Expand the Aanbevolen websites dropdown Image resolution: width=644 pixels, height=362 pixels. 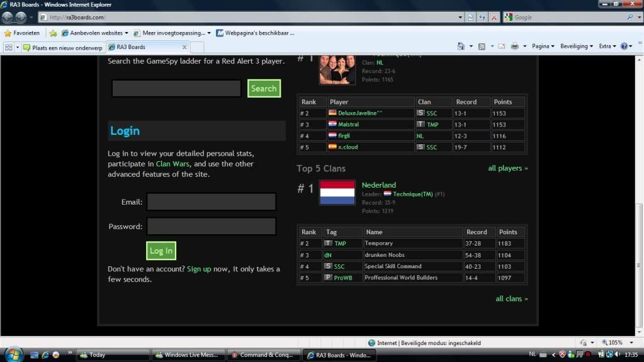(126, 33)
